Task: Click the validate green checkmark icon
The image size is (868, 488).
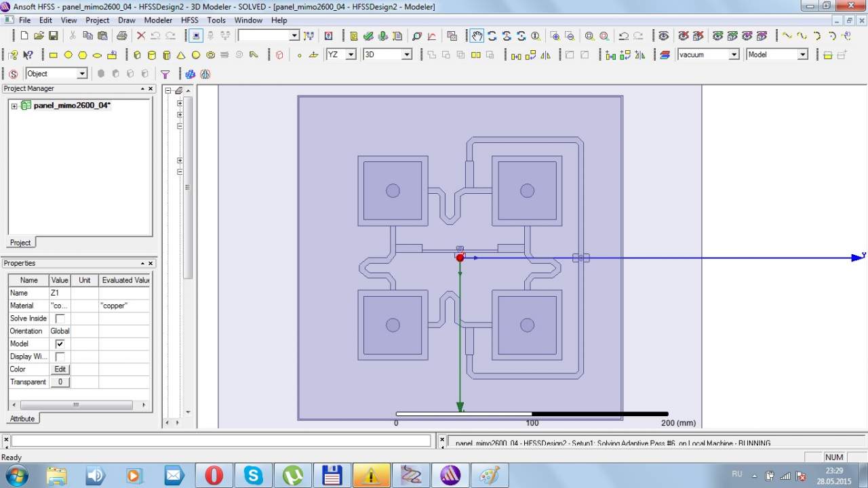Action: pos(368,36)
